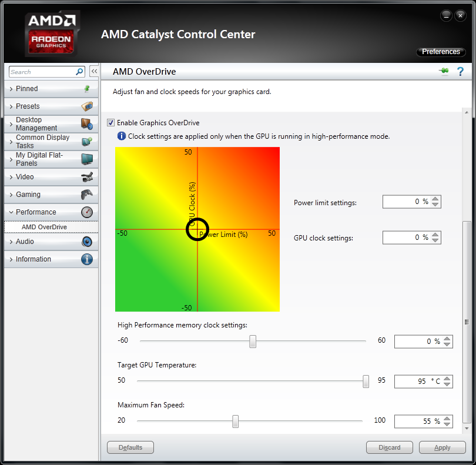476x465 pixels.
Task: Click the Audio speaker icon
Action: pyautogui.click(x=87, y=242)
